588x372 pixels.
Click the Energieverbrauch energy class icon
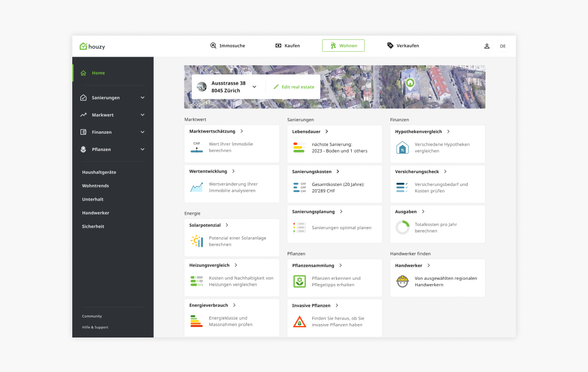click(x=196, y=321)
